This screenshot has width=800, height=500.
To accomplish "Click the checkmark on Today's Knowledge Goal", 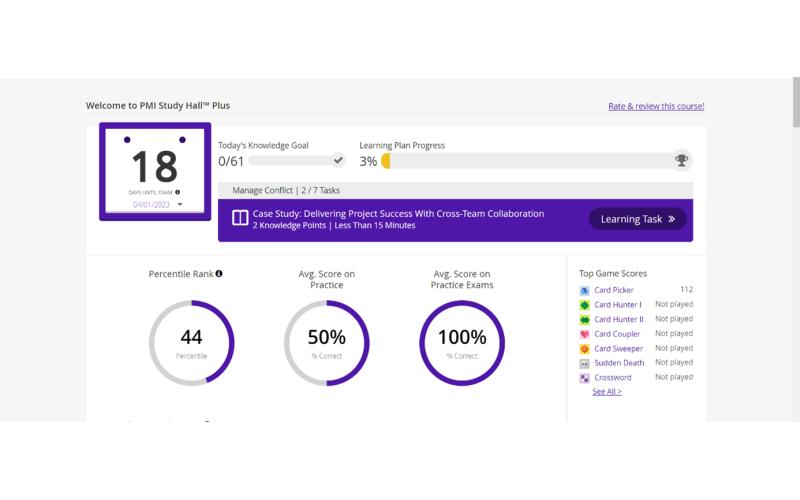I will coord(338,160).
